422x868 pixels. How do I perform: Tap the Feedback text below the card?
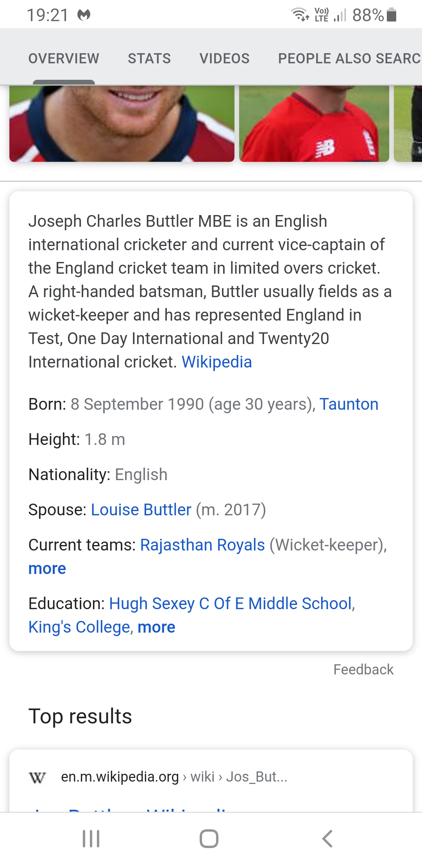[363, 670]
